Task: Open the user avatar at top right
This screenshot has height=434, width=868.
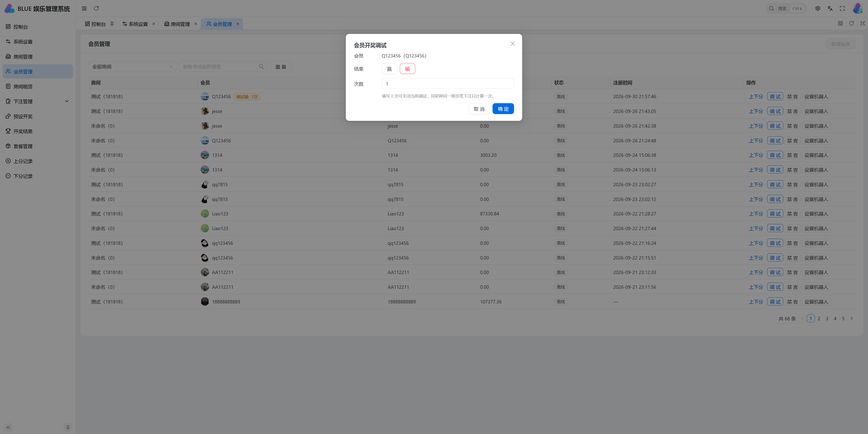Action: click(858, 8)
